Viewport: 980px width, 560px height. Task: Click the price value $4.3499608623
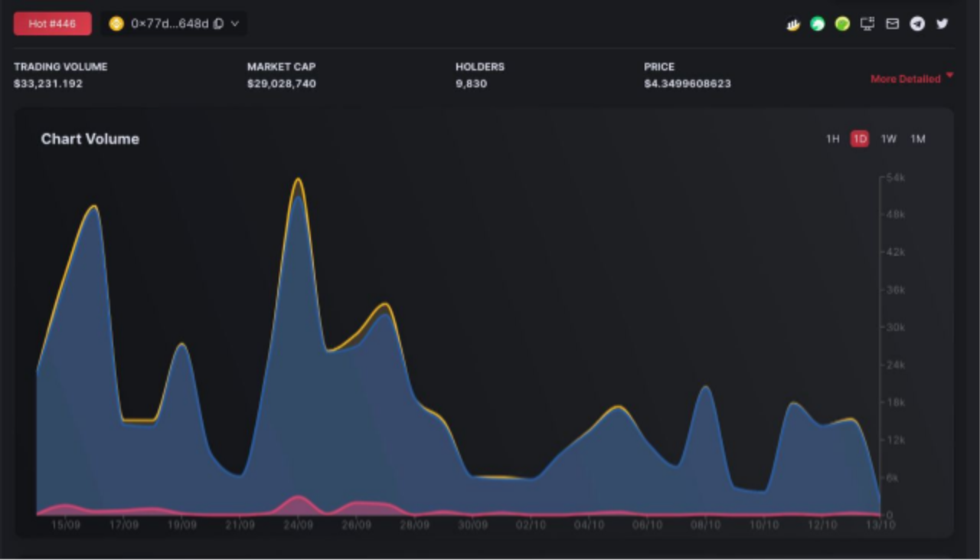[688, 84]
